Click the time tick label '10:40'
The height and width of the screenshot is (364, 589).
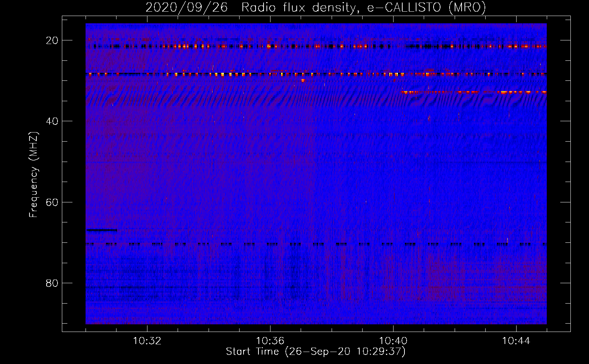[393, 341]
